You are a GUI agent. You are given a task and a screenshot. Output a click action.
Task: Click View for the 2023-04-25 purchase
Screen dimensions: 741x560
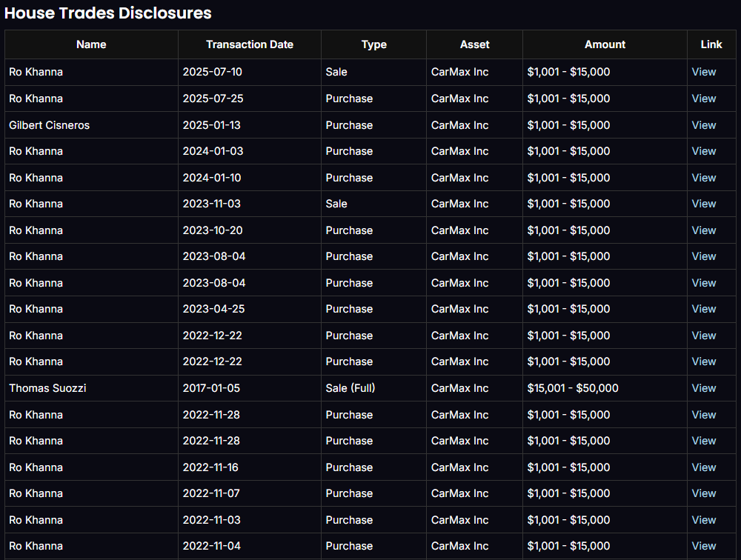click(x=703, y=309)
